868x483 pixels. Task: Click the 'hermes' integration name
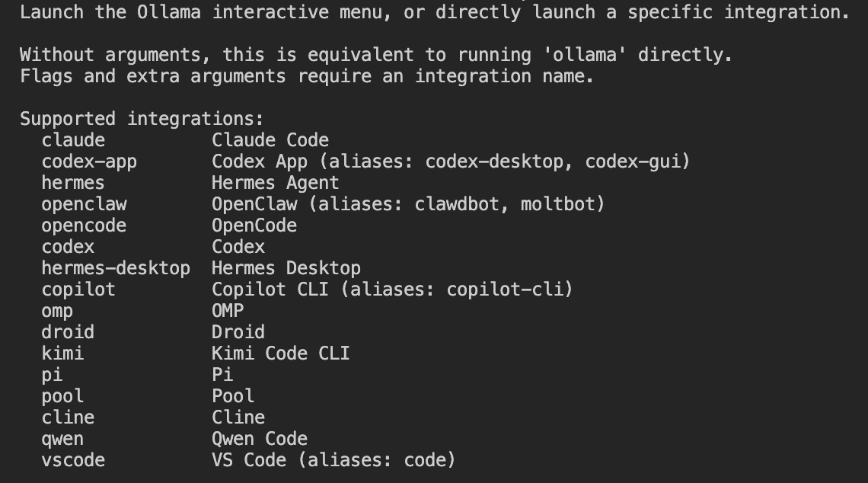tap(73, 183)
